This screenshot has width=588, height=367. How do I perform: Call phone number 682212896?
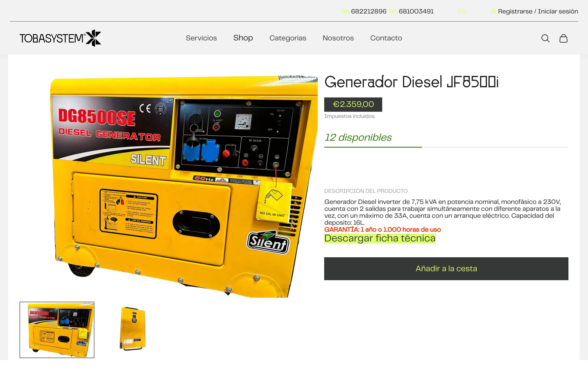coord(368,11)
